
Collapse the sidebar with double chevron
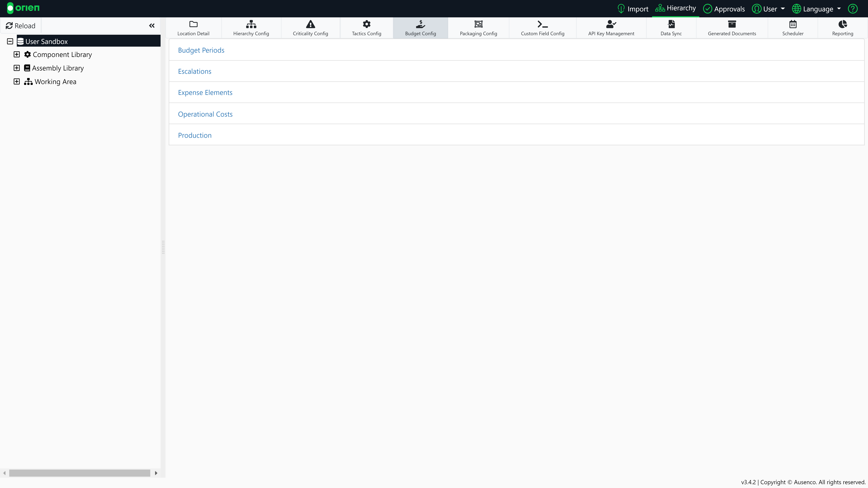[152, 26]
